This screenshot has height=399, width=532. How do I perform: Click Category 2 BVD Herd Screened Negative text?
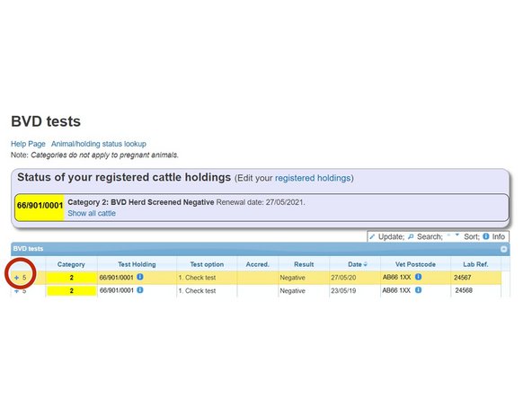coord(141,202)
